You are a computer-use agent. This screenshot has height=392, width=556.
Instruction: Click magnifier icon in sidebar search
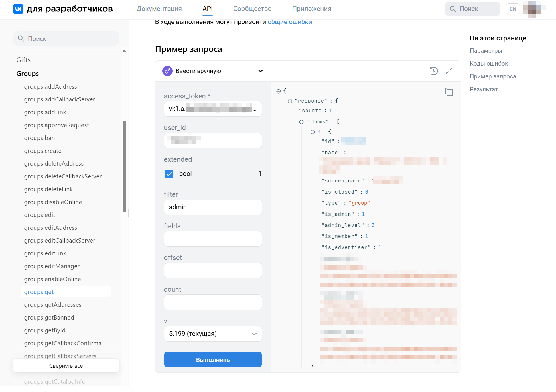tap(21, 38)
